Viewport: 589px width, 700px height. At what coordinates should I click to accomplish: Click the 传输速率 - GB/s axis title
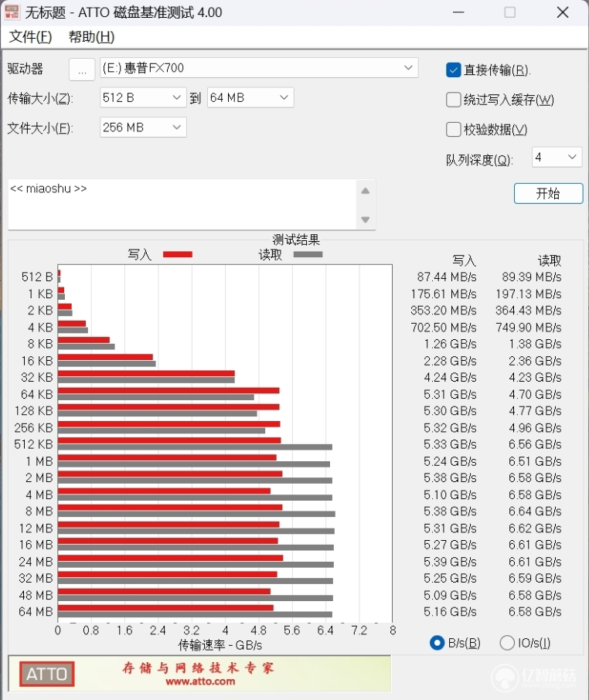coord(220,645)
